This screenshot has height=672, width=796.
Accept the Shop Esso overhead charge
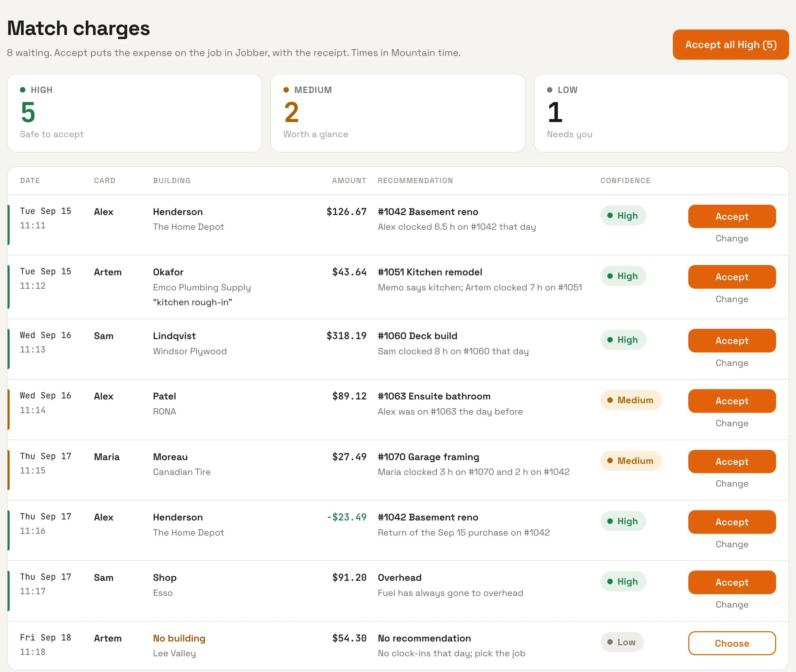731,582
